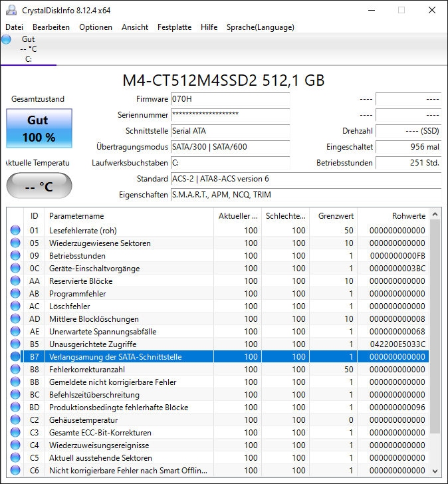This screenshot has width=448, height=484.
Task: Click status orb of highlighted B7 row
Action: coord(15,356)
